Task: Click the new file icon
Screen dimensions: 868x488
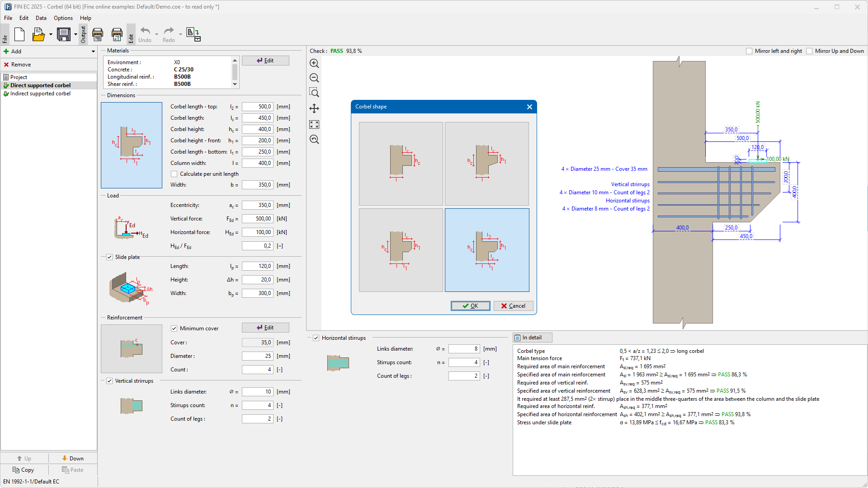Action: tap(19, 34)
